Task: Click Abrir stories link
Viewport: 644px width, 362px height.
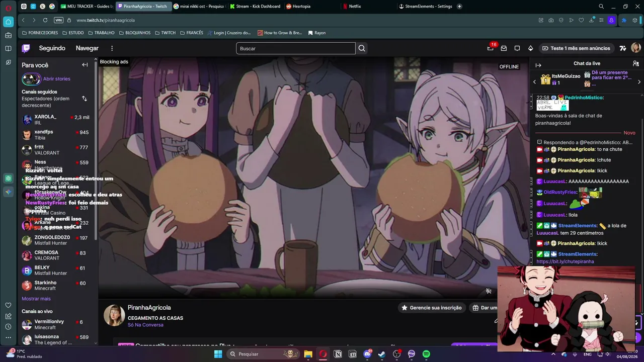Action: tap(57, 79)
